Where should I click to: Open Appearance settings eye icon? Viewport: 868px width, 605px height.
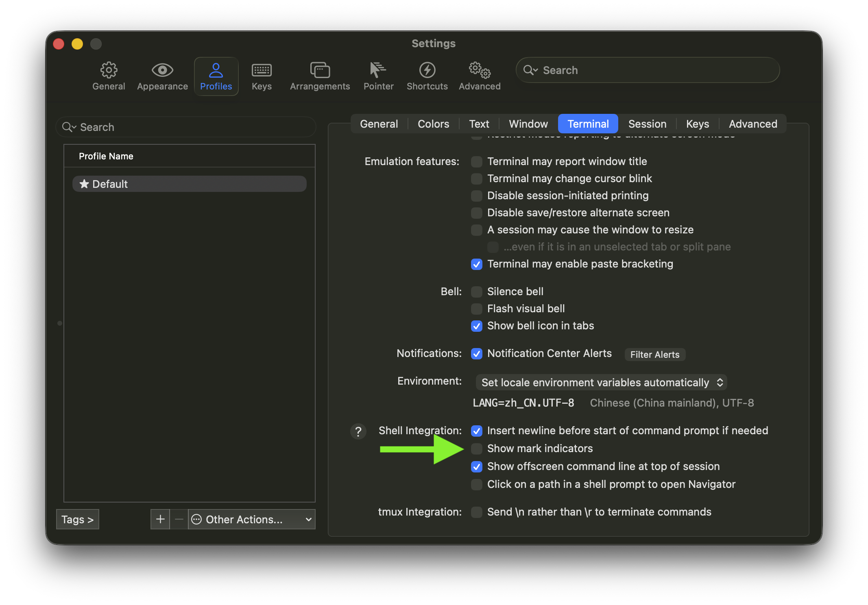click(162, 71)
